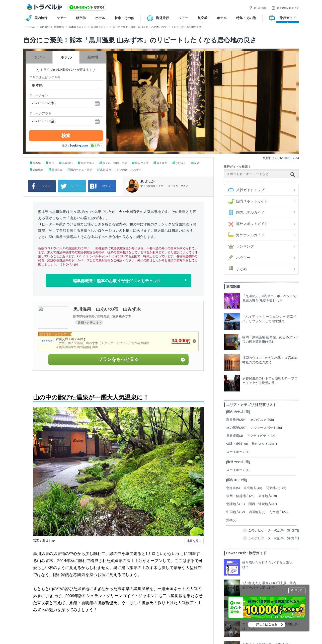Expand the ホテル menu under 海外旅行
The image size is (322, 644).
[222, 18]
